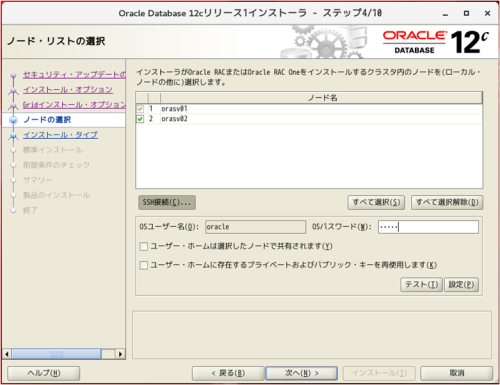
Task: Enable reuse of existing private and public keys
Action: tap(144, 265)
